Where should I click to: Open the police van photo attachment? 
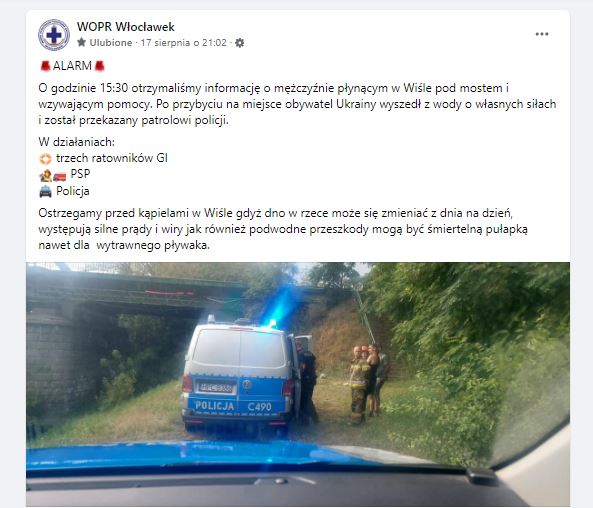(x=298, y=384)
